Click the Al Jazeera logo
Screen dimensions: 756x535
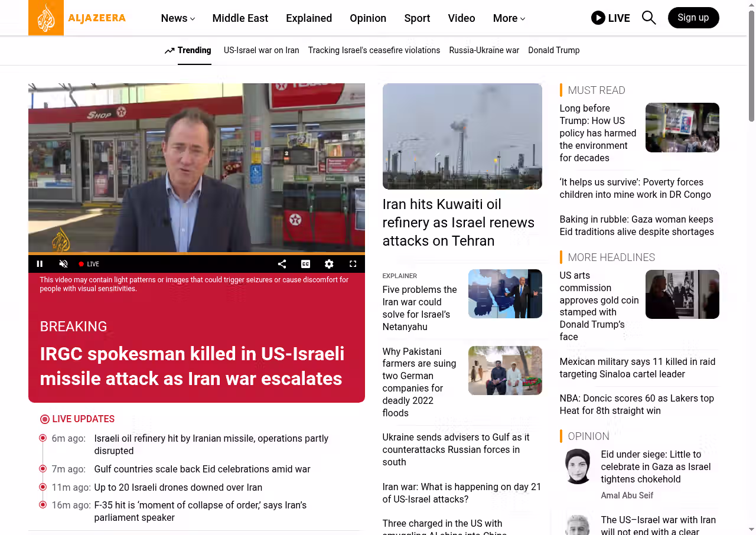77,18
